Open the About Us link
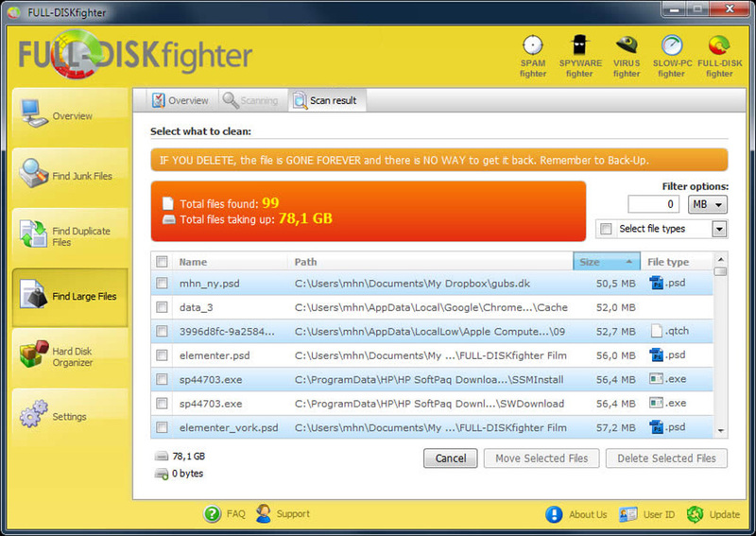 click(x=588, y=515)
